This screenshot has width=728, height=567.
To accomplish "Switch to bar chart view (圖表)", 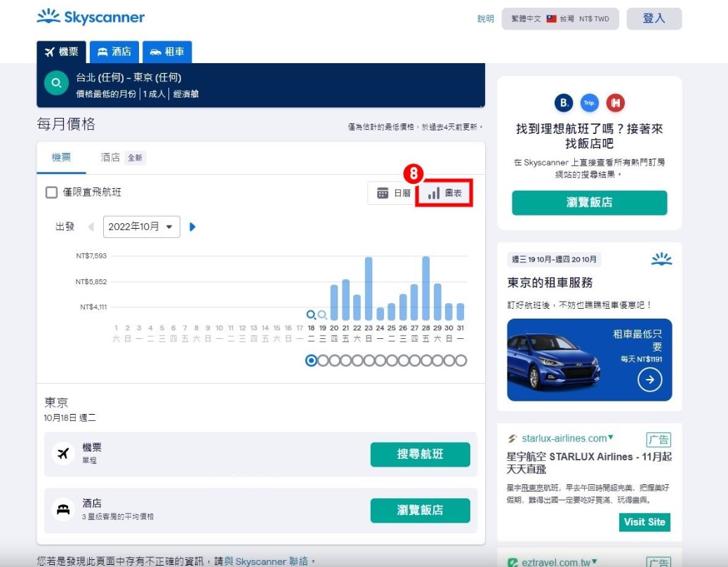I will [x=444, y=193].
